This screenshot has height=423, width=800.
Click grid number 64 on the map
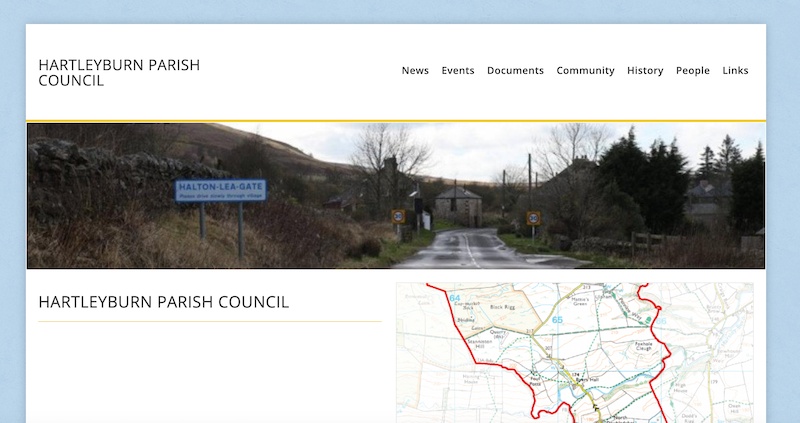click(455, 298)
